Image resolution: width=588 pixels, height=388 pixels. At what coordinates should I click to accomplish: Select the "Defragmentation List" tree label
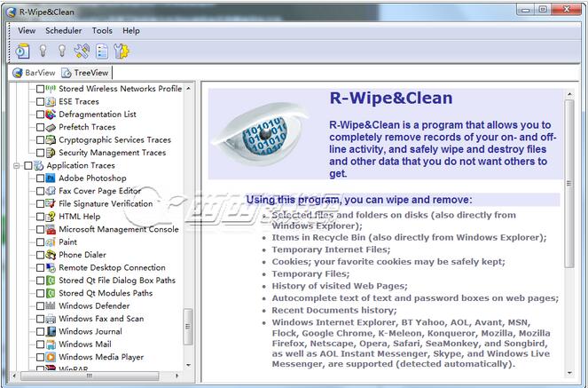[98, 114]
